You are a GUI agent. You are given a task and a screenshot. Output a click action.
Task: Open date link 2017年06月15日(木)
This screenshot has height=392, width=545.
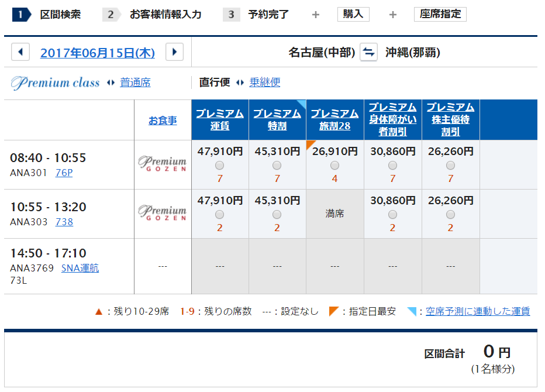98,53
